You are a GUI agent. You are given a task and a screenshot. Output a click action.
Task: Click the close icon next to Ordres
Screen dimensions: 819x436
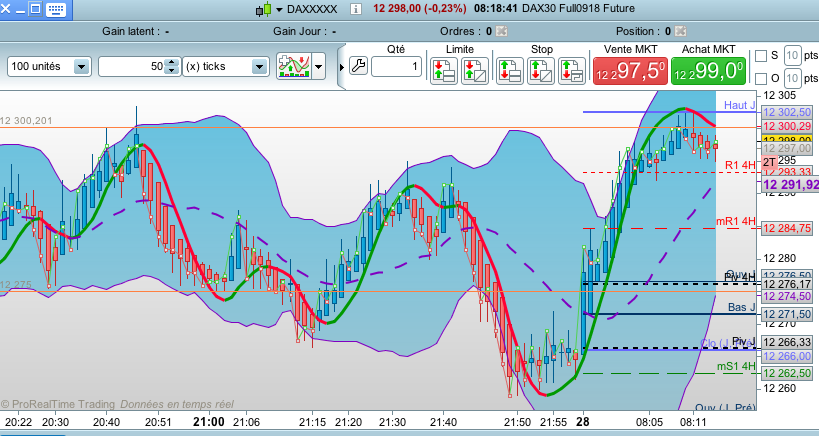(x=502, y=31)
